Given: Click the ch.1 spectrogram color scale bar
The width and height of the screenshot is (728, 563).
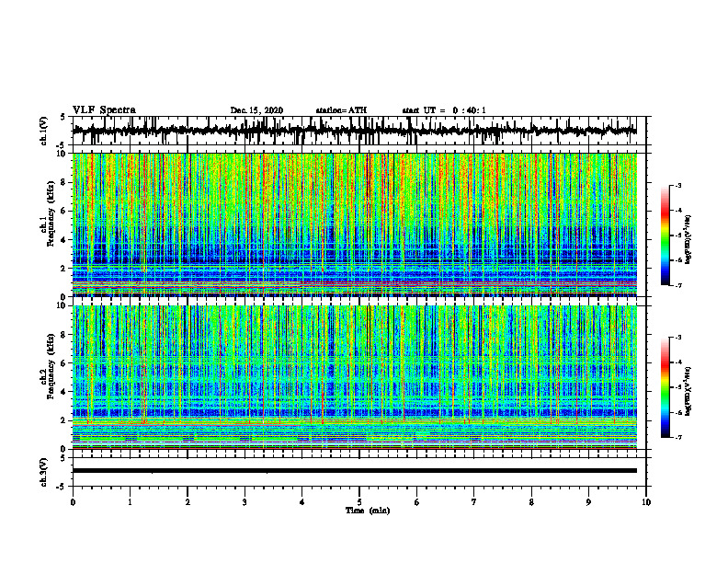Looking at the screenshot, I should click(x=665, y=236).
